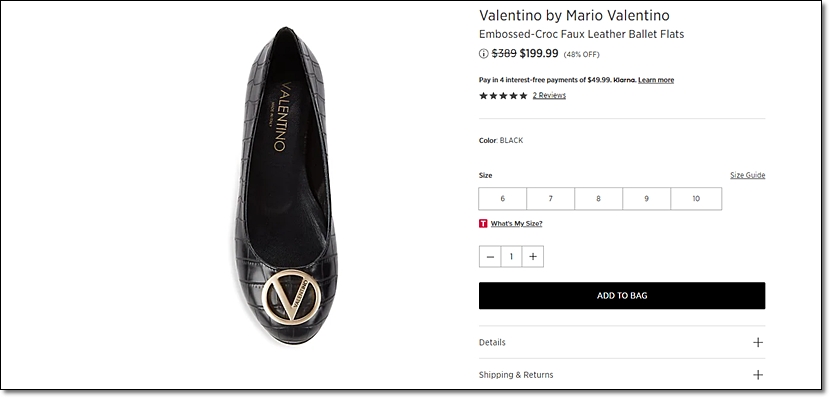The height and width of the screenshot is (398, 830).
Task: Expand Shipping & Returns with the plus icon
Action: 758,375
